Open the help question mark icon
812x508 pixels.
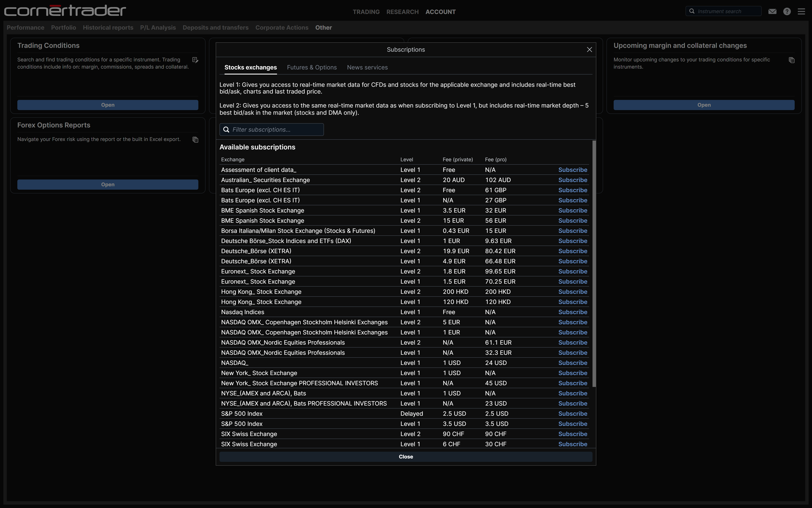[x=787, y=11]
